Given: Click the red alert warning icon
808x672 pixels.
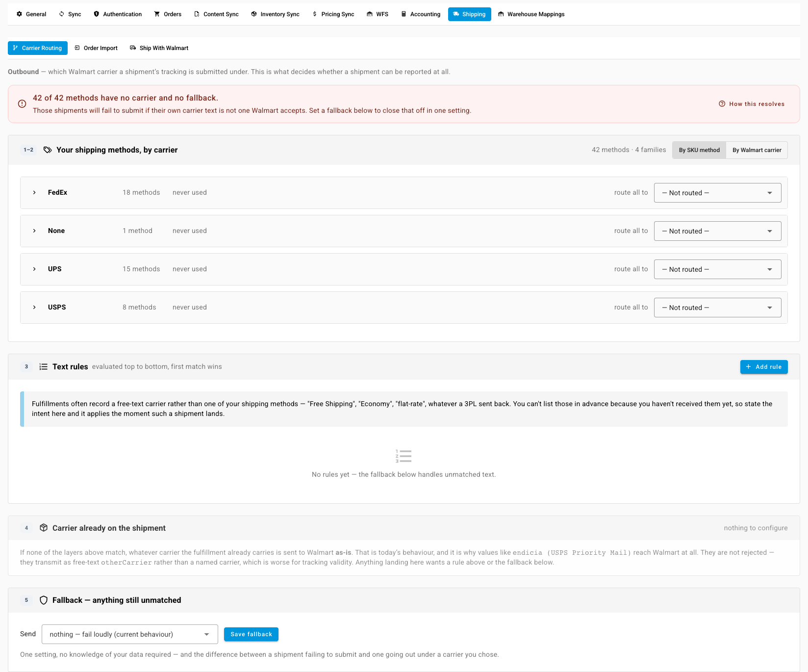Looking at the screenshot, I should click(22, 104).
